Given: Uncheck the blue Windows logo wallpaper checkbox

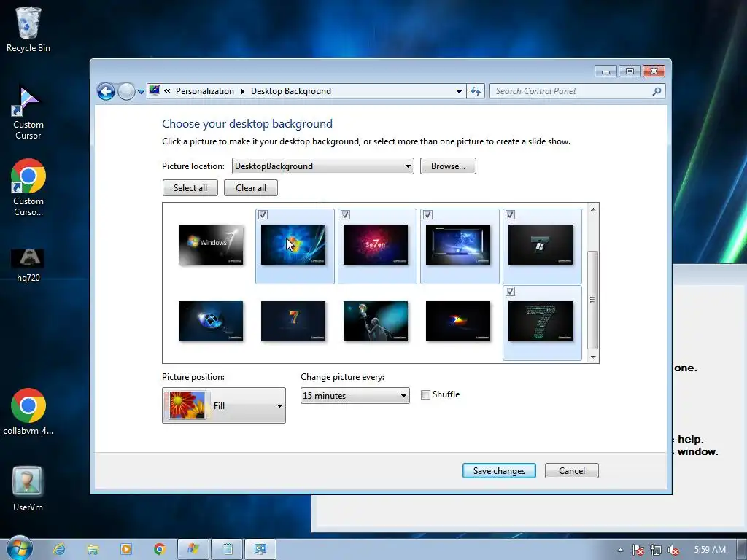Looking at the screenshot, I should point(263,215).
